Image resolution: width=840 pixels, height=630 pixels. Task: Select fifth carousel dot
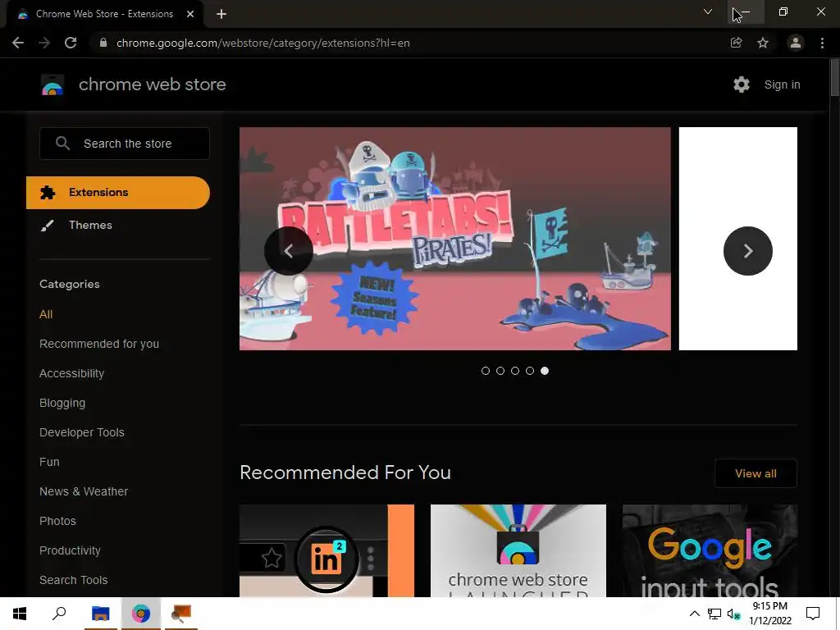point(545,371)
